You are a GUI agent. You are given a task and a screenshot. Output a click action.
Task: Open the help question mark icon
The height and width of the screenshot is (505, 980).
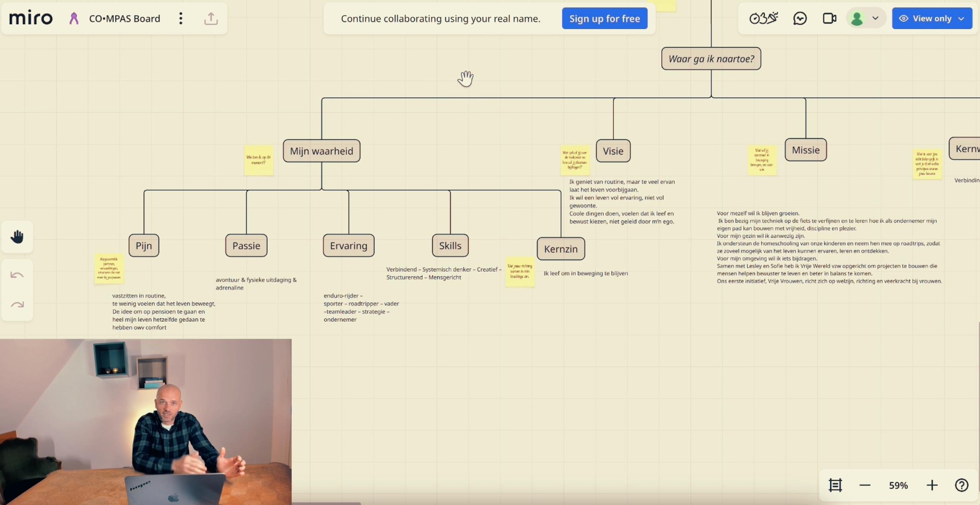[x=962, y=485]
